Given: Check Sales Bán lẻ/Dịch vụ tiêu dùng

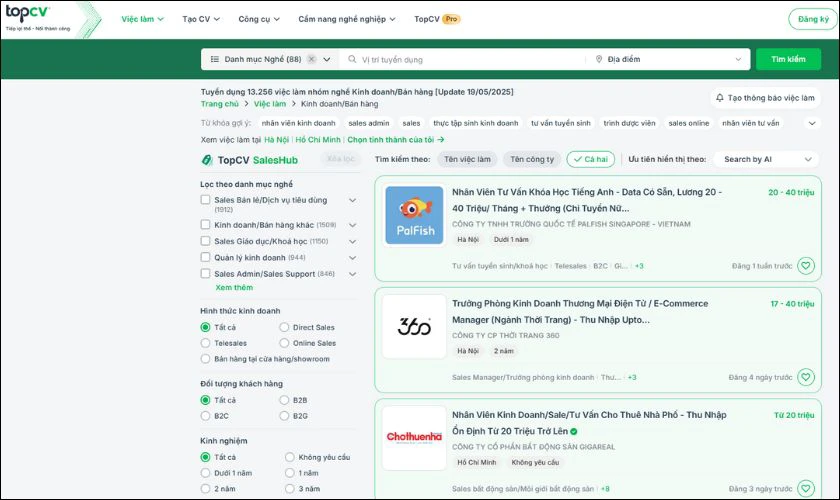Looking at the screenshot, I should 205,199.
